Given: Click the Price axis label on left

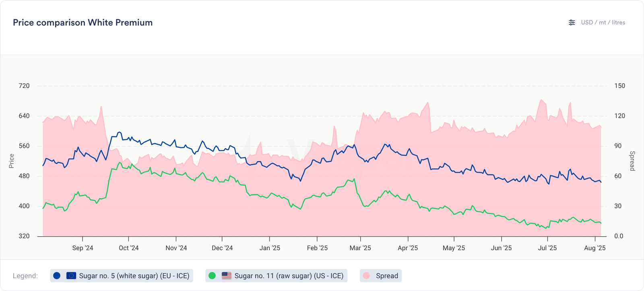Looking at the screenshot, I should [12, 161].
